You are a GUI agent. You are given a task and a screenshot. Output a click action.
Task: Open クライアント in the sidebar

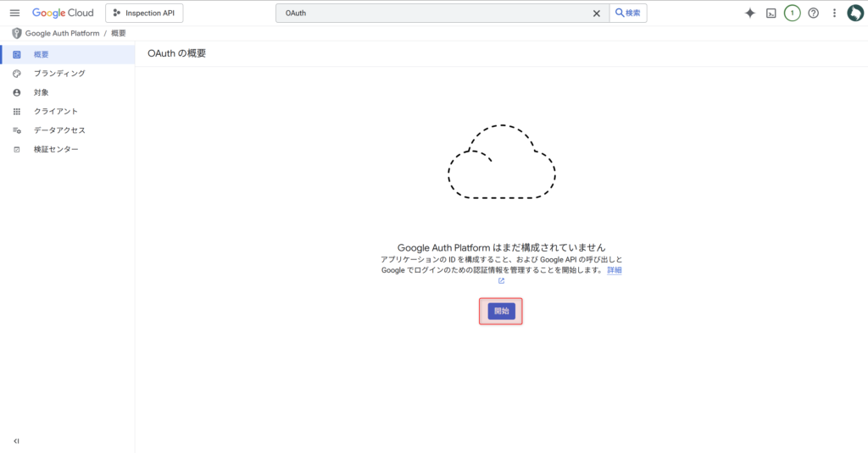click(55, 111)
